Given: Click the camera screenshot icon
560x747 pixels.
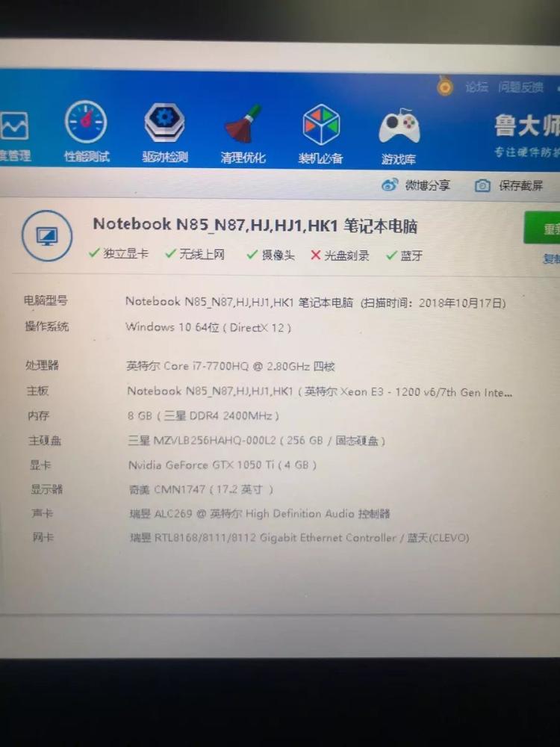Looking at the screenshot, I should pos(482,185).
